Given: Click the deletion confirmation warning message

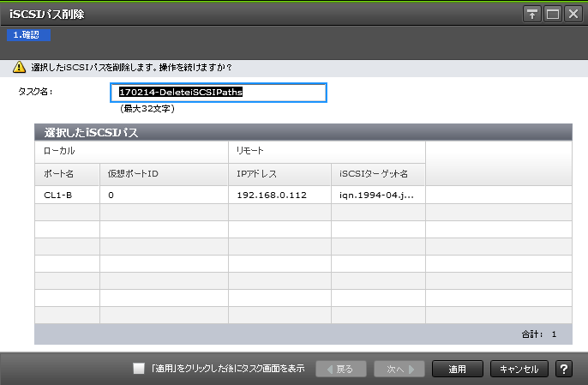Looking at the screenshot, I should [x=132, y=68].
